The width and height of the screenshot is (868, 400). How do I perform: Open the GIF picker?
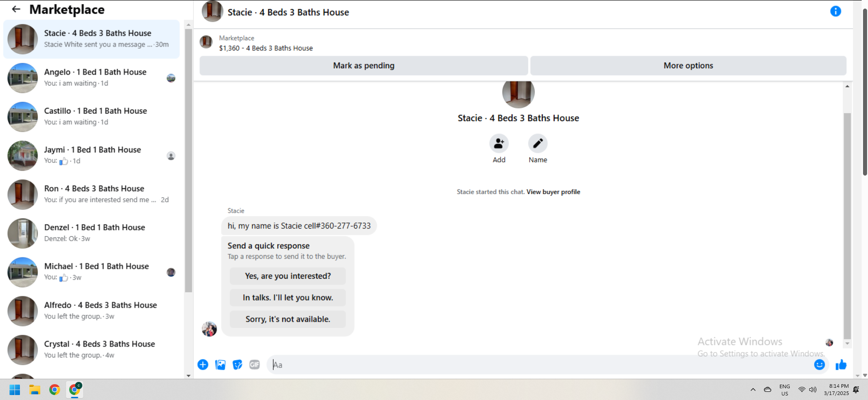[x=255, y=365]
